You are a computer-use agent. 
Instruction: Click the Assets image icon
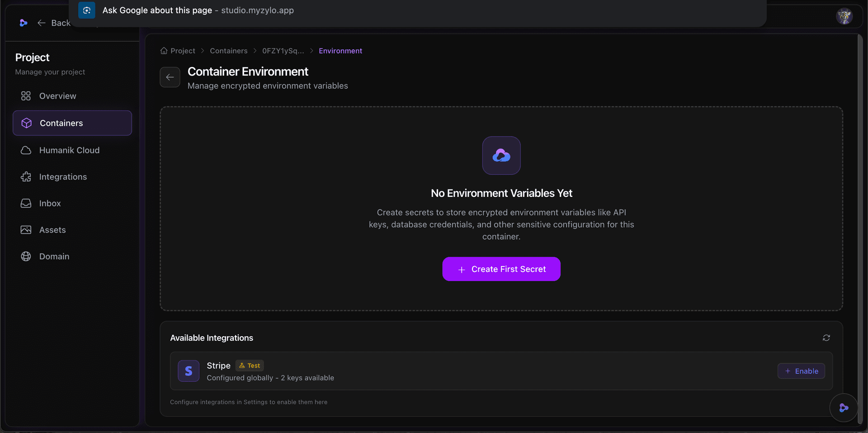(26, 229)
